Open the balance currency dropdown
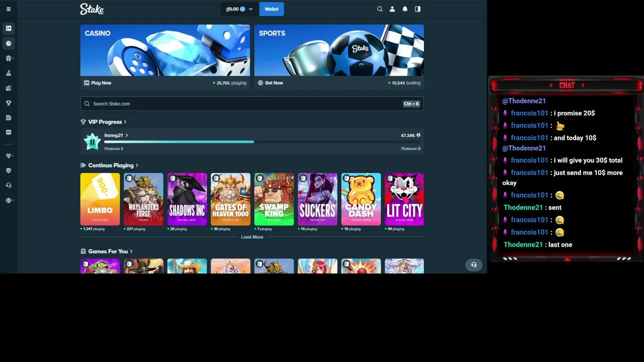The height and width of the screenshot is (362, 644). 239,9
